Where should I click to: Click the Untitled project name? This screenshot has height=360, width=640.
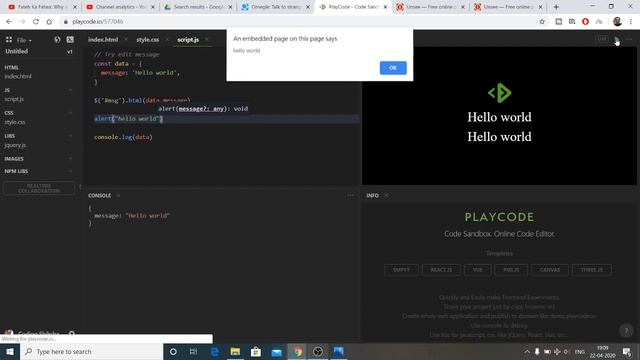17,51
